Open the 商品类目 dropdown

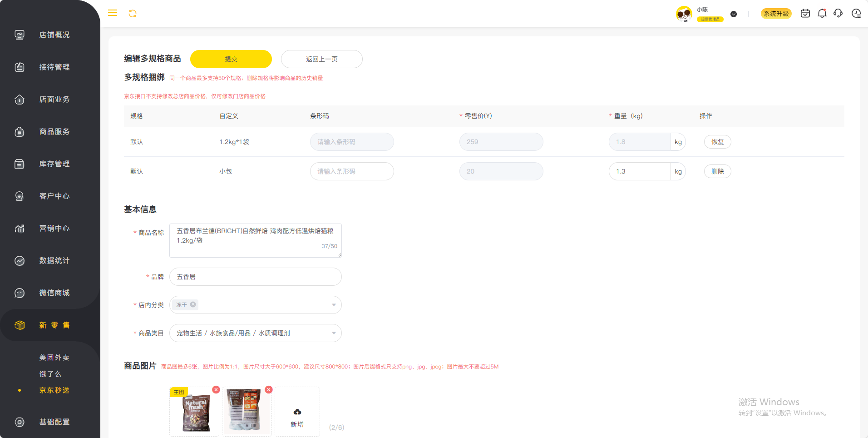tap(334, 333)
